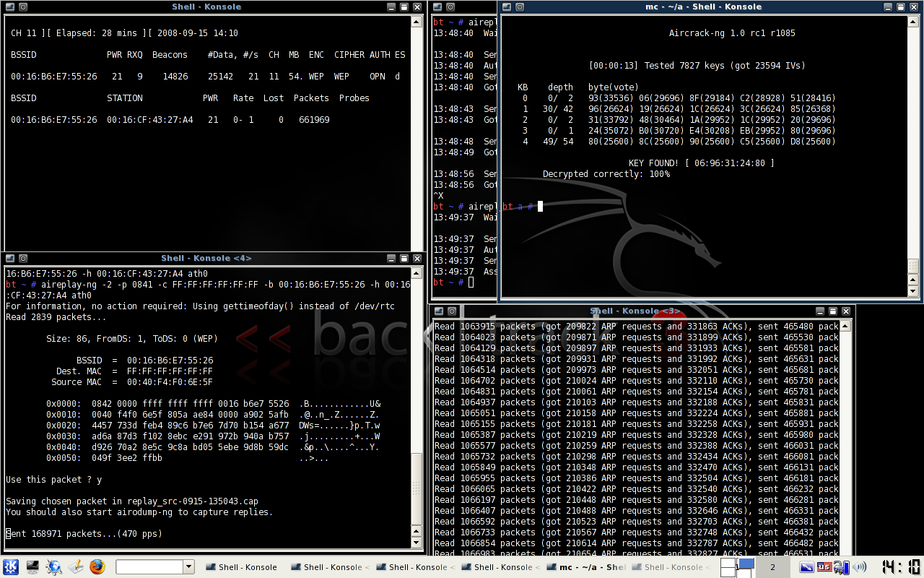Maximize the mc - ~/a - Shell - Konsole window
Image resolution: width=924 pixels, height=578 pixels.
[x=900, y=7]
